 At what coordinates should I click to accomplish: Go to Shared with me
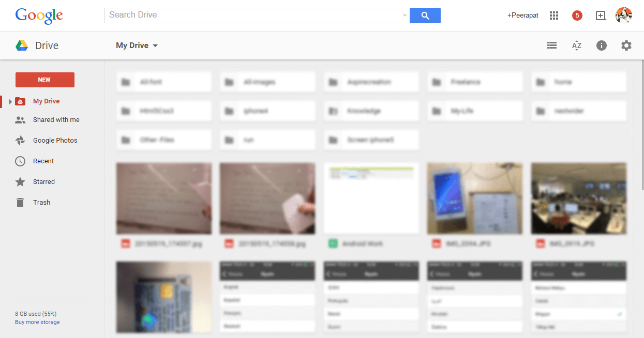pos(56,120)
